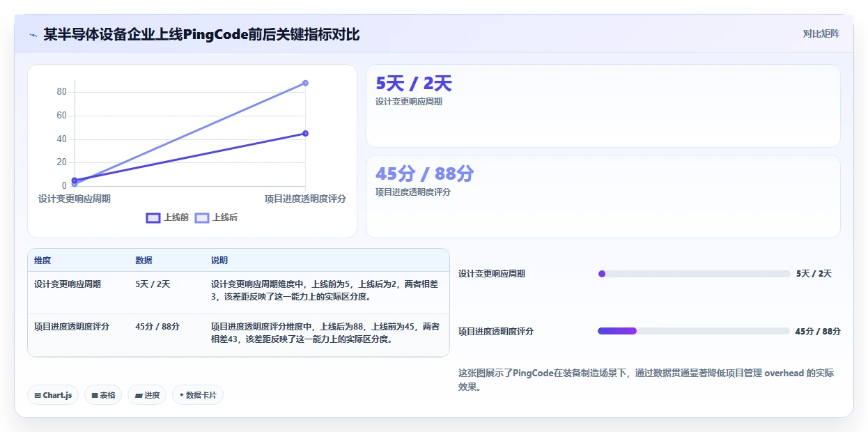Click the 设计变更响应周期 progress bar

pyautogui.click(x=694, y=274)
